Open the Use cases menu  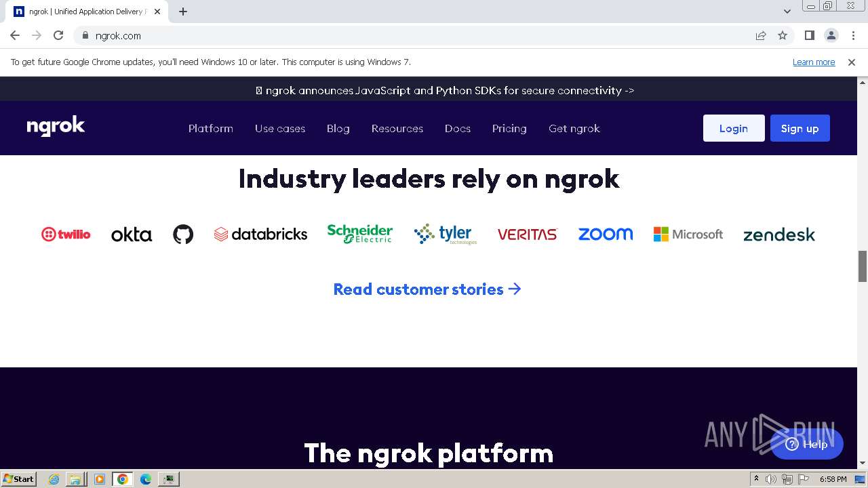tap(280, 128)
